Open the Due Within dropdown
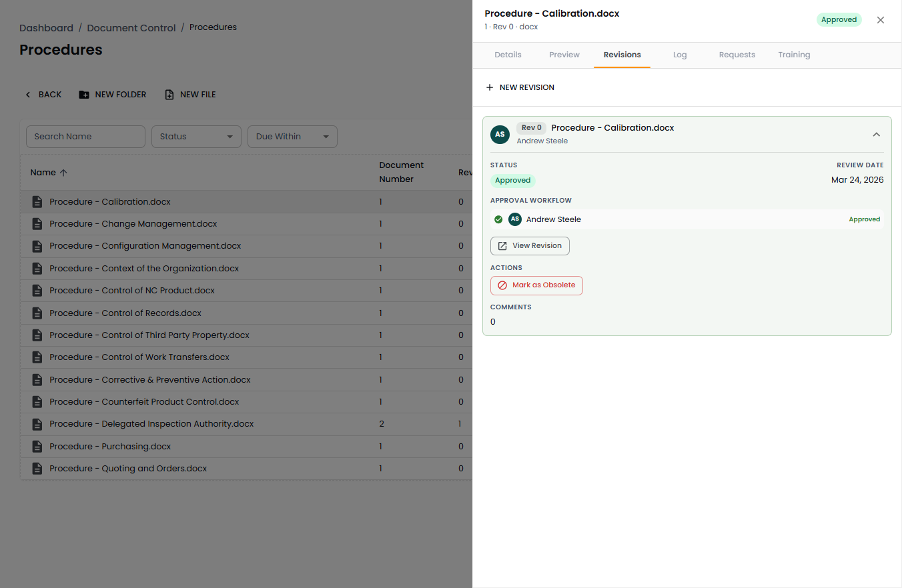 292,137
